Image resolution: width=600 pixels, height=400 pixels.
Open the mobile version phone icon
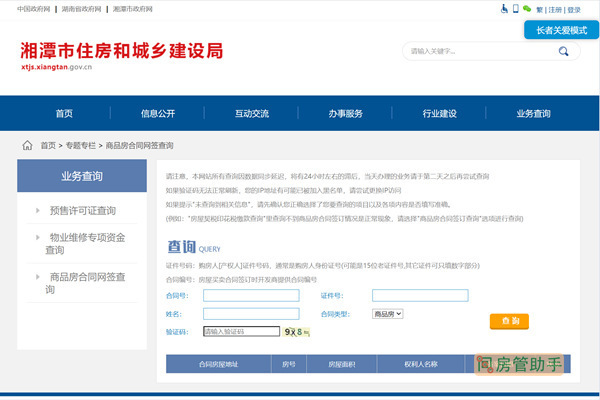[x=516, y=9]
